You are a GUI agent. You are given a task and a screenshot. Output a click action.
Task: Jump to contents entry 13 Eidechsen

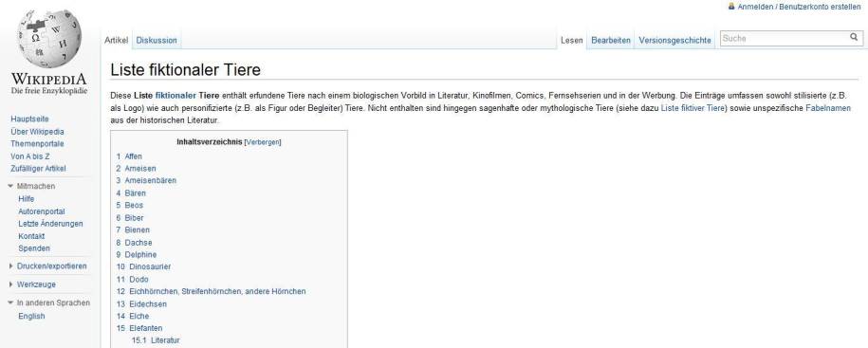point(141,304)
